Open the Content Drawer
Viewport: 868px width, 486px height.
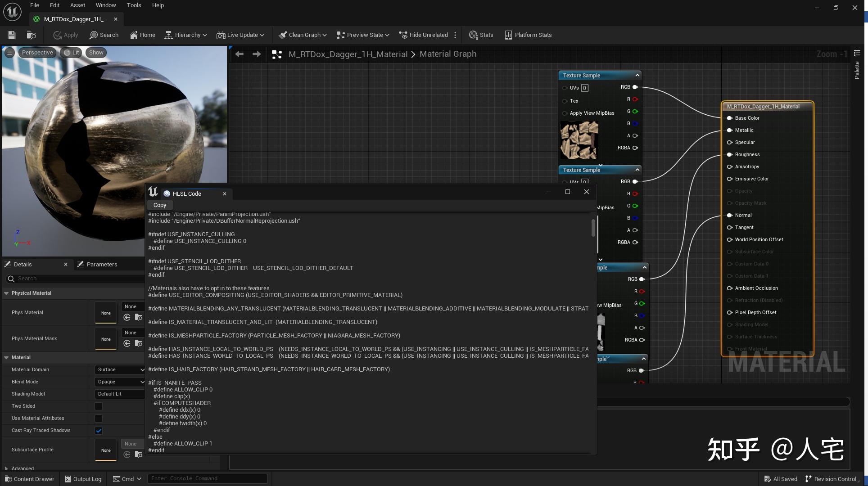click(29, 479)
